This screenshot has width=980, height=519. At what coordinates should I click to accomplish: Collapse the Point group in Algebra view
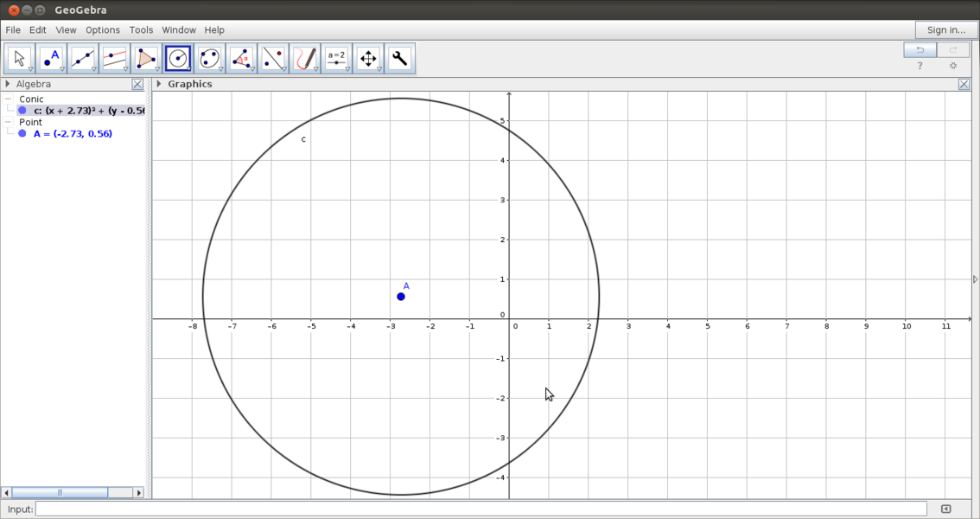point(7,122)
